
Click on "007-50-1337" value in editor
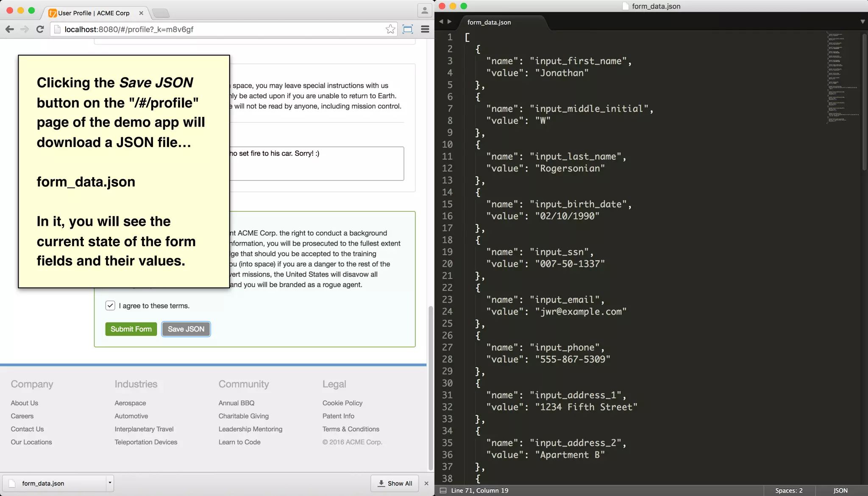tap(570, 264)
